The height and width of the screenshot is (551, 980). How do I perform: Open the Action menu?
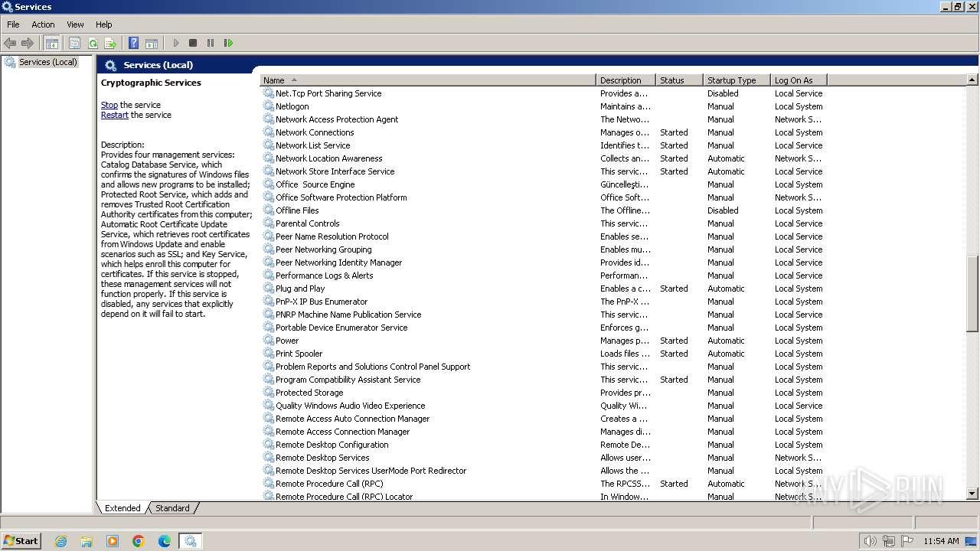click(43, 24)
